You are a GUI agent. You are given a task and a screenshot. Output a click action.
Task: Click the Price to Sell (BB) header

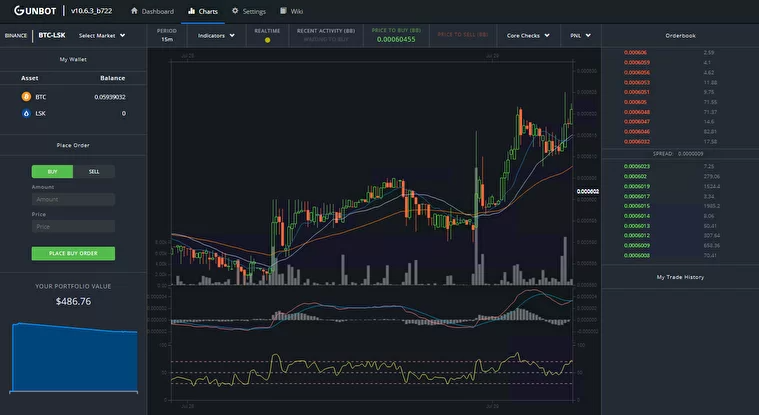tap(463, 34)
